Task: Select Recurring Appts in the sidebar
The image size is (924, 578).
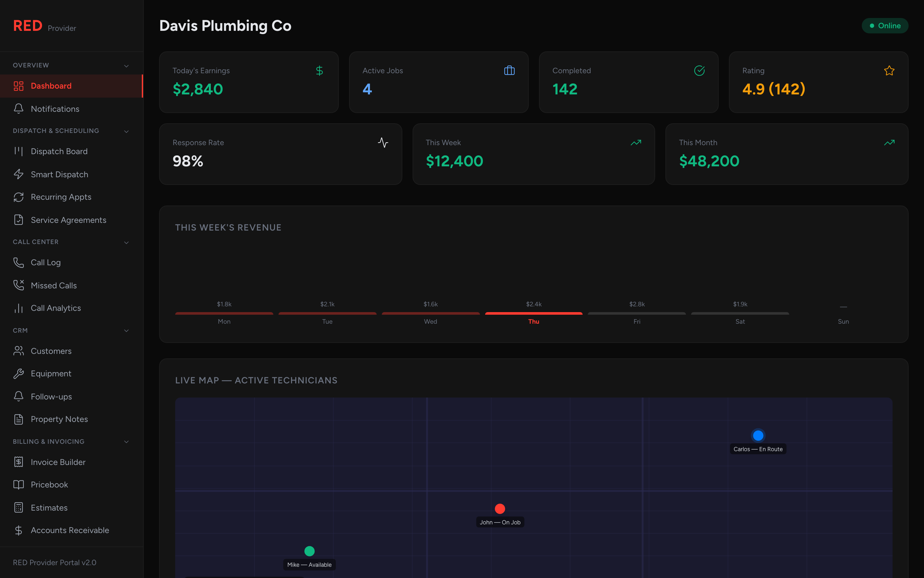Action: click(x=72, y=197)
